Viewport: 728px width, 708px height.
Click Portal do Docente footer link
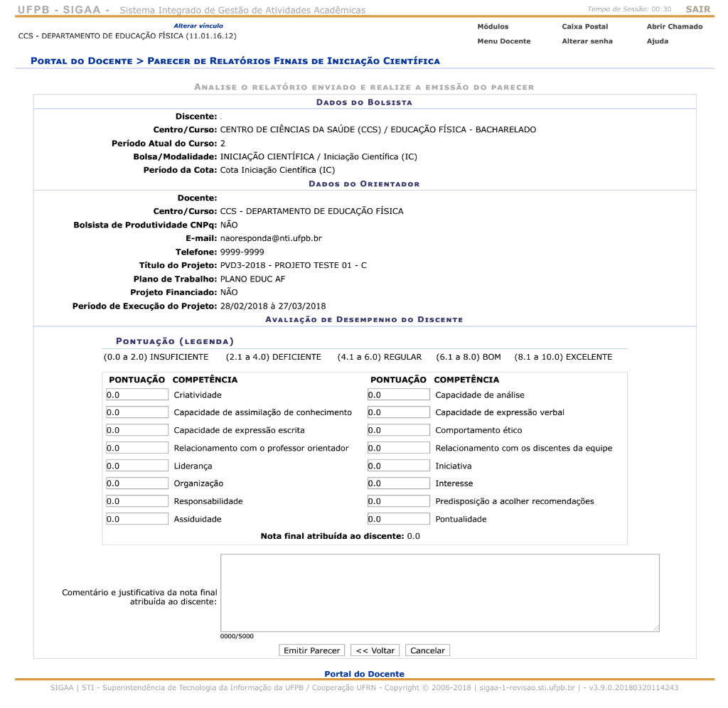(364, 674)
